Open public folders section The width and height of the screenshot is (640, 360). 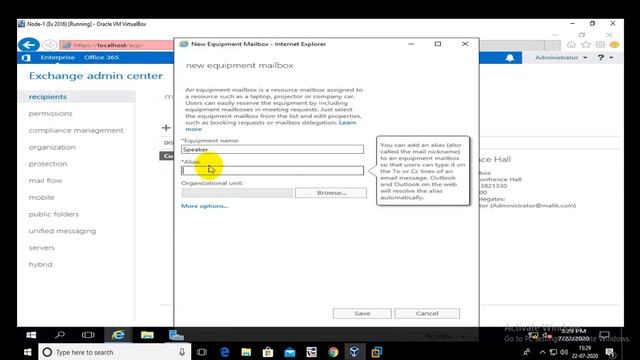pyautogui.click(x=53, y=214)
